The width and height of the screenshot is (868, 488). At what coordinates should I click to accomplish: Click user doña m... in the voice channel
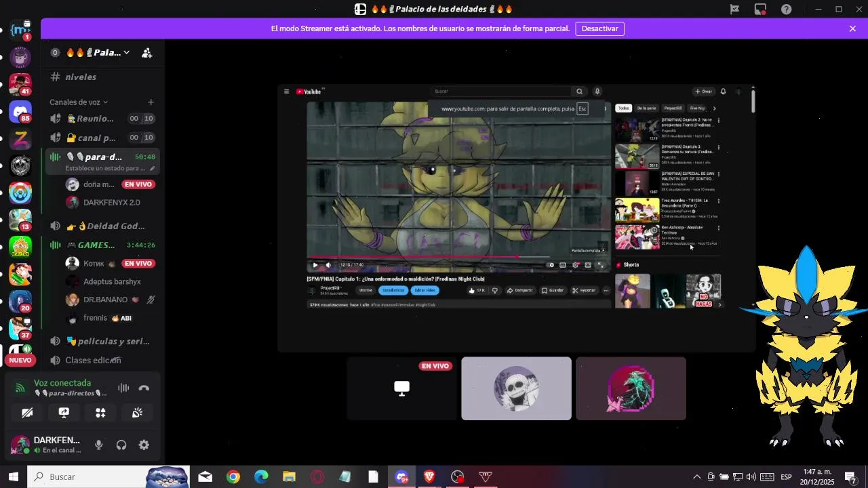(x=111, y=184)
